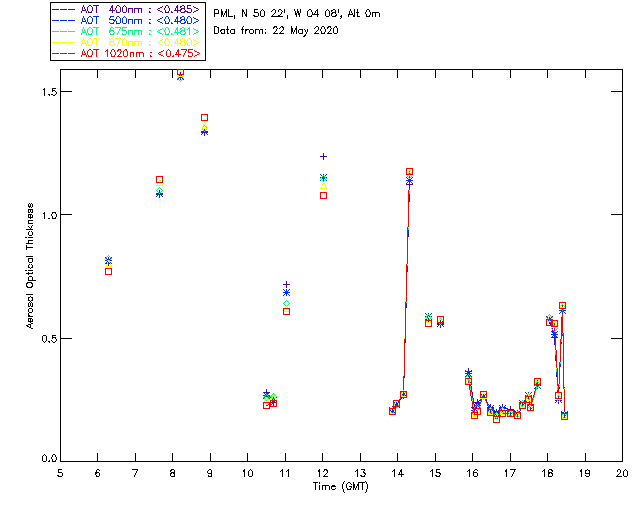
Task: Click the AOT 675nm legend entry
Action: coord(126,31)
